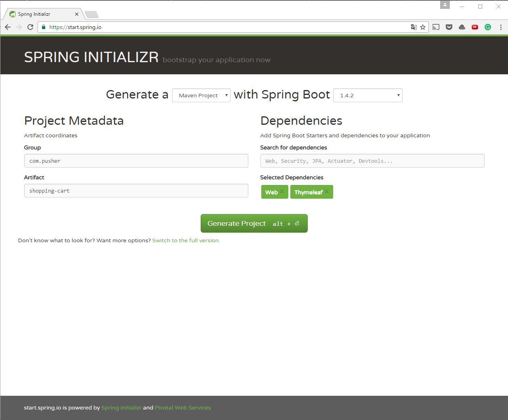
Task: Click the Search for dependencies field
Action: pyautogui.click(x=372, y=161)
